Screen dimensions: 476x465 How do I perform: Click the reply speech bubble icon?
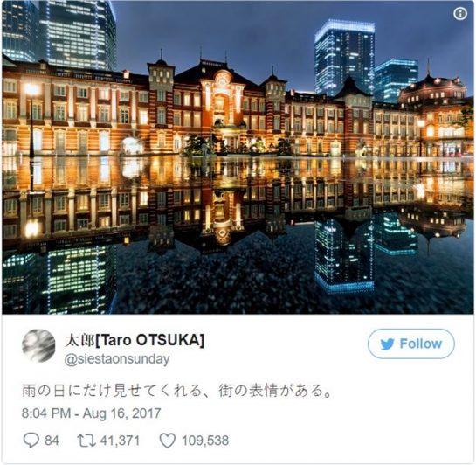point(31,441)
